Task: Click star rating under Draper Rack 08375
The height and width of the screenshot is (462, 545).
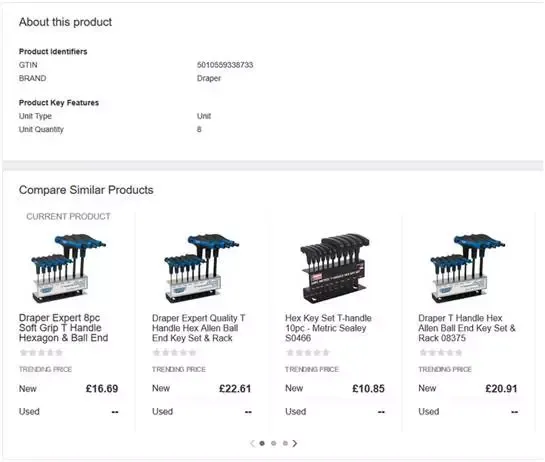Action: (x=441, y=353)
